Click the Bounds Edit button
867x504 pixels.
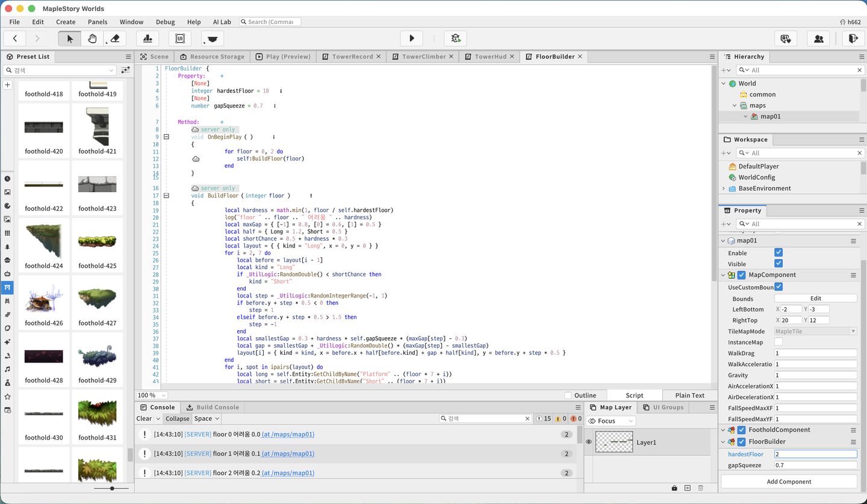[x=816, y=299]
